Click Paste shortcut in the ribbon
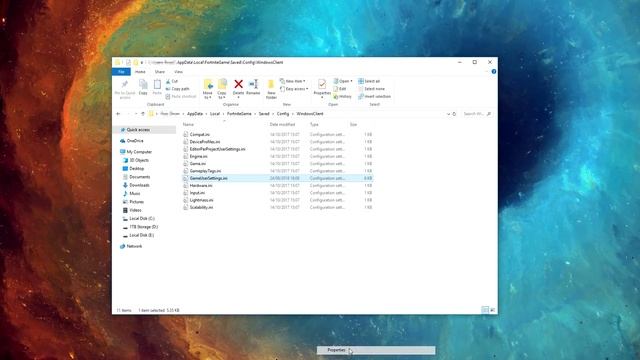 [181, 96]
